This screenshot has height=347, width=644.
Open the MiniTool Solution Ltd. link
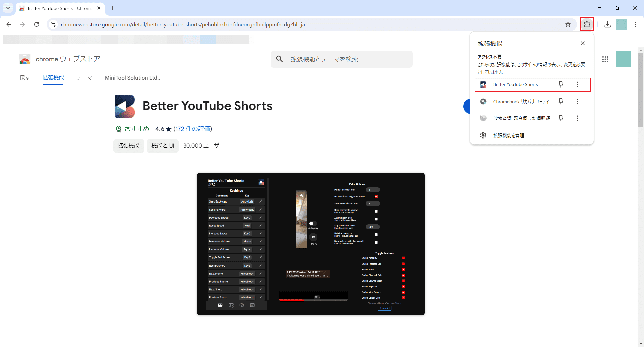point(133,78)
